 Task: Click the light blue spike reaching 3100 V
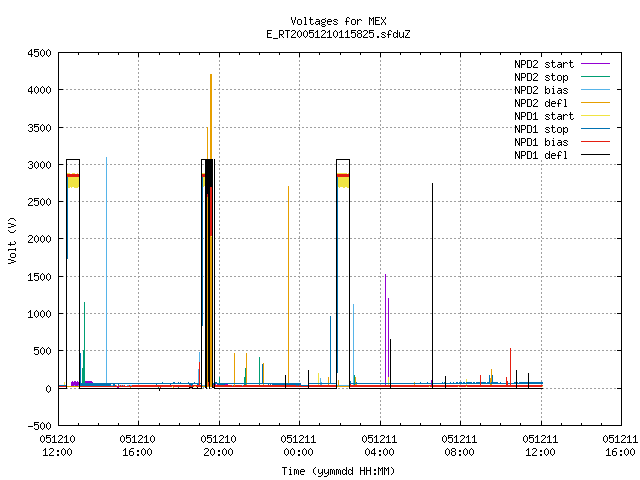click(107, 269)
